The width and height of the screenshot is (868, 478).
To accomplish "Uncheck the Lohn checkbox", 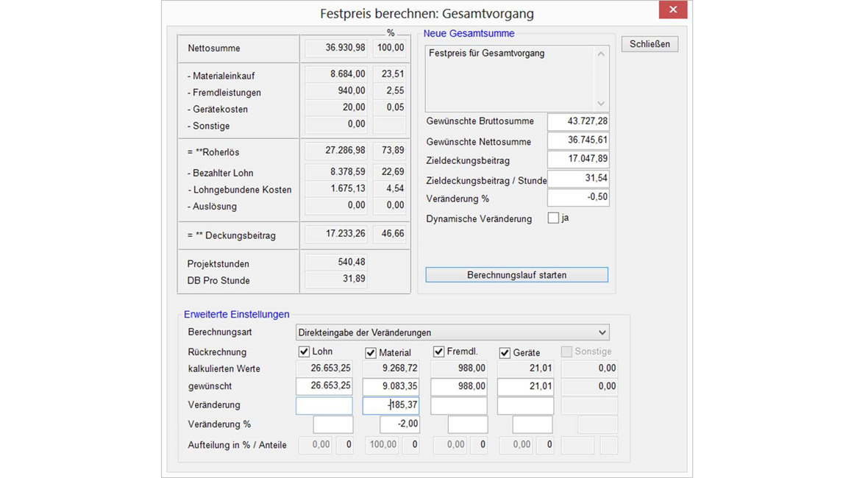I will click(304, 352).
